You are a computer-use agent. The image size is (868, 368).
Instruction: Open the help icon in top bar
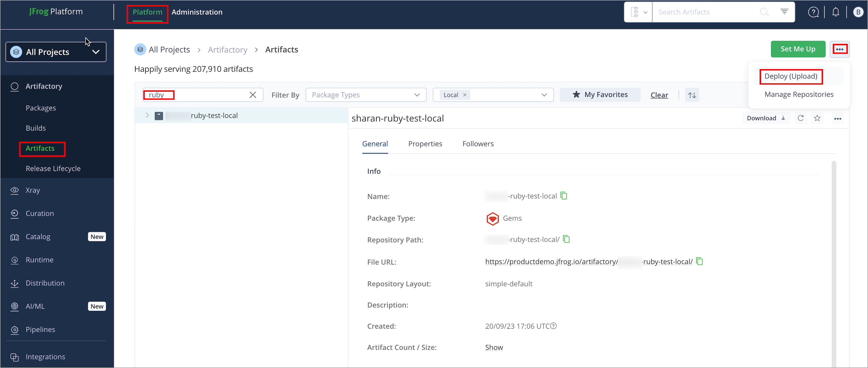(813, 12)
